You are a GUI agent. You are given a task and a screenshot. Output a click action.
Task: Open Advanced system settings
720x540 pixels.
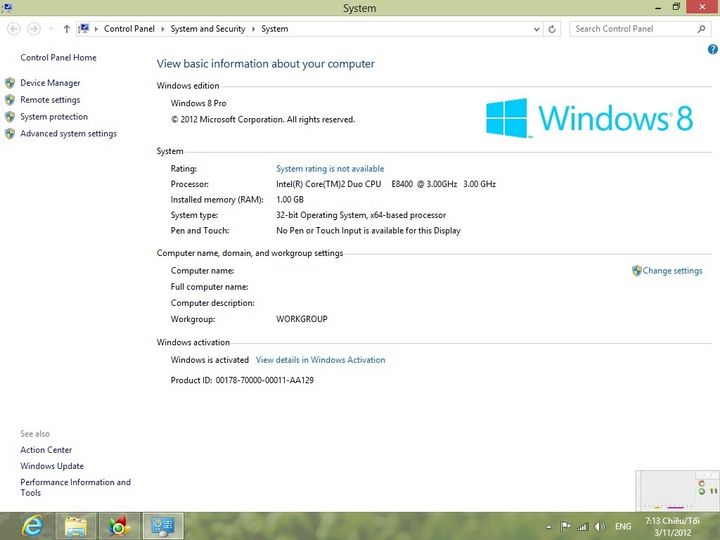click(68, 134)
